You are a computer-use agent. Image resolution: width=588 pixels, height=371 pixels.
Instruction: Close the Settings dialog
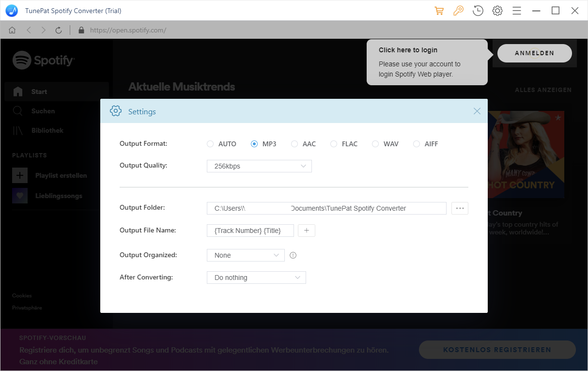[477, 111]
